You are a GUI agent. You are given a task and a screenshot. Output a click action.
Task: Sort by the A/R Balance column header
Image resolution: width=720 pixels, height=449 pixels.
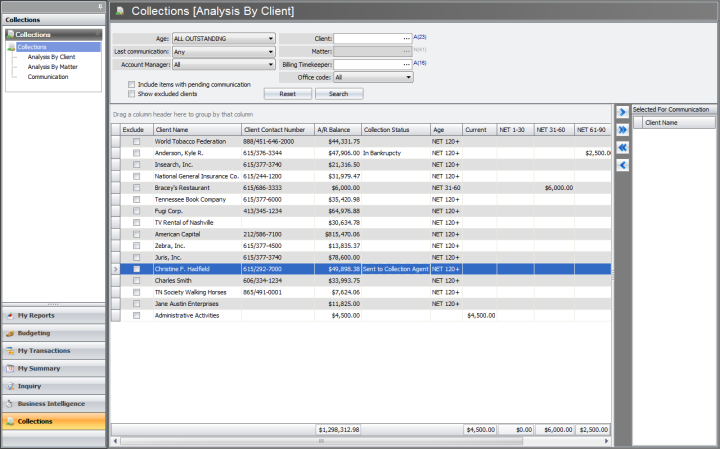coord(337,129)
